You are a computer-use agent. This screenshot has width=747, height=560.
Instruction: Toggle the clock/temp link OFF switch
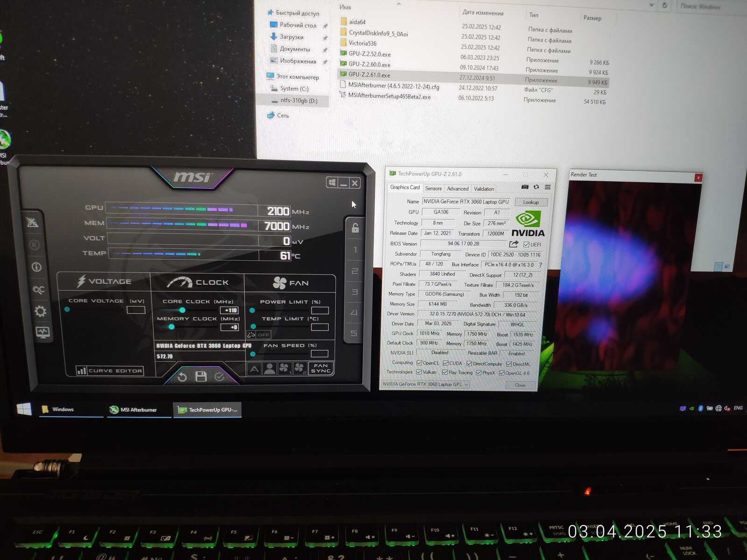coord(259,335)
